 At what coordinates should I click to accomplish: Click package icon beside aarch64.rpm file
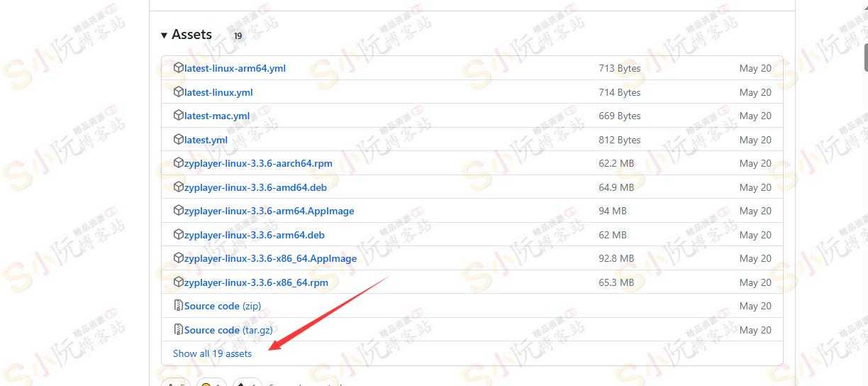179,163
